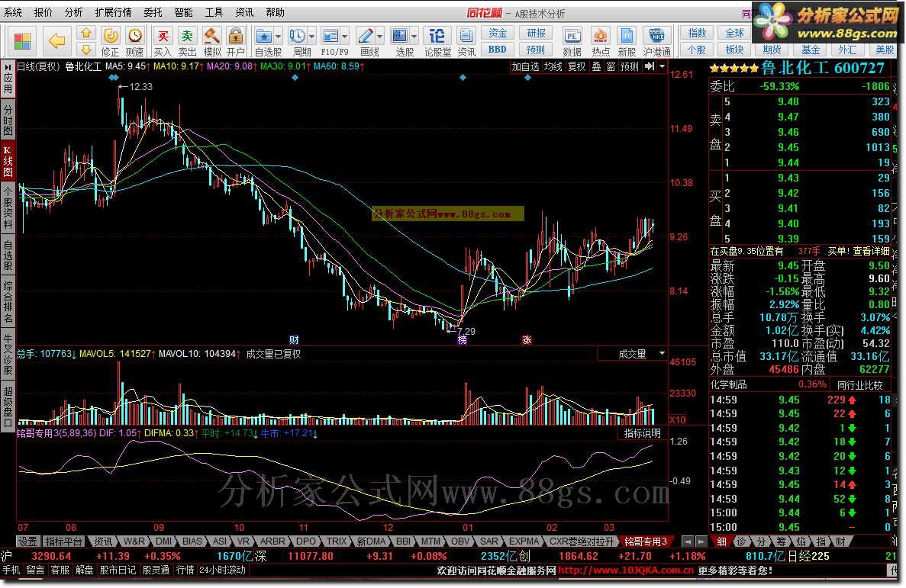Expand the 自选股 dropdown arrow
This screenshot has height=588, width=906.
(278, 37)
